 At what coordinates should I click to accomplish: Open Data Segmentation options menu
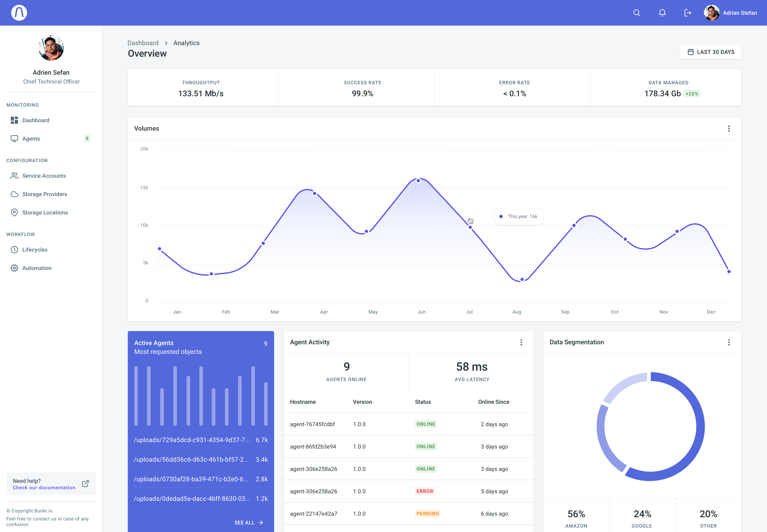pos(729,342)
